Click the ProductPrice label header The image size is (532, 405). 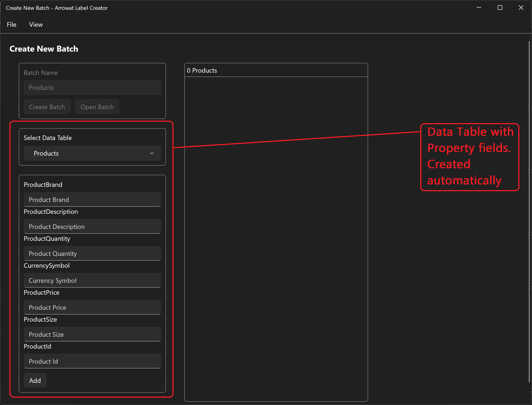pyautogui.click(x=42, y=292)
